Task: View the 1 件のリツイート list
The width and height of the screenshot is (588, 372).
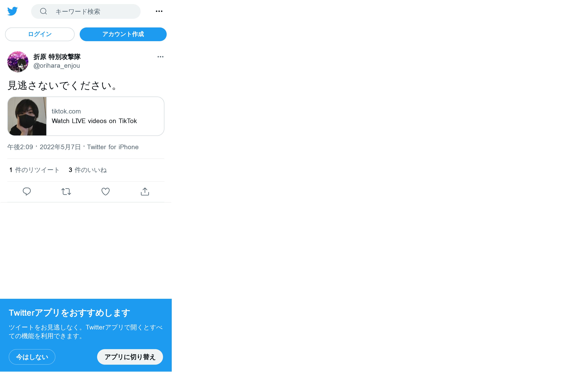Action: [x=34, y=170]
